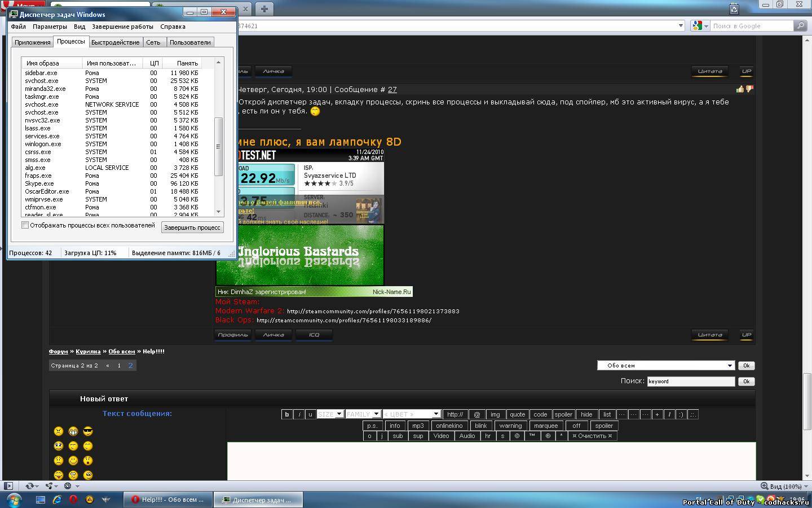Go to page 1 of the thread
Screen dimensions: 812x508
119,365
